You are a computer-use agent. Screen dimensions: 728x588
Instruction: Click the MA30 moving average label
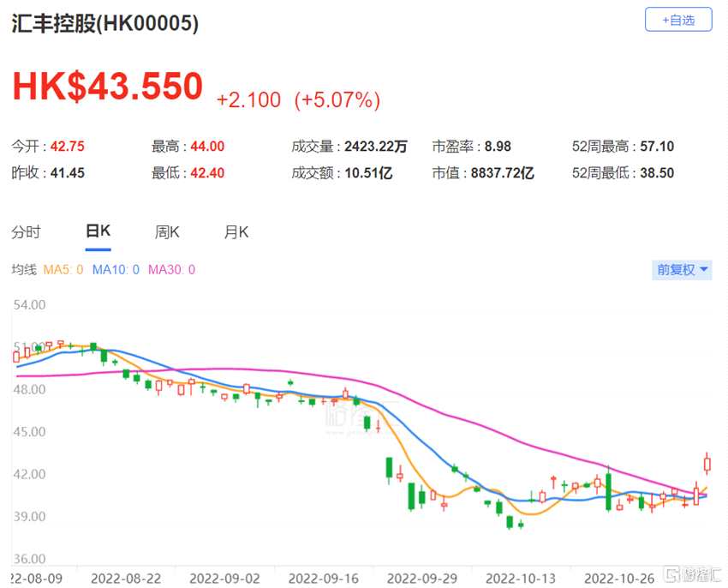coord(171,270)
